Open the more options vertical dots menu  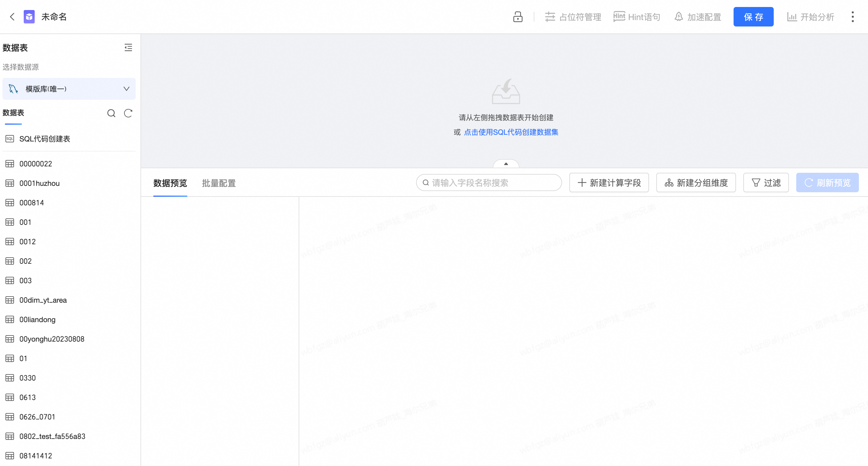point(852,17)
